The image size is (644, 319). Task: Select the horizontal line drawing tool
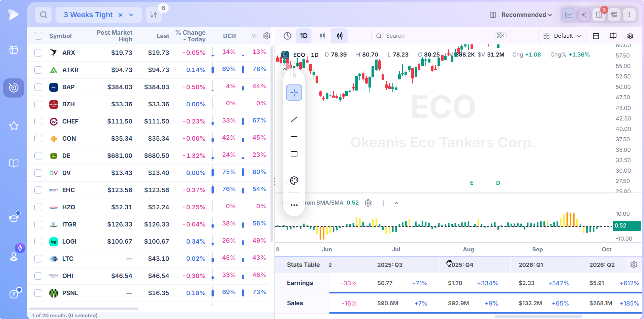tap(294, 137)
